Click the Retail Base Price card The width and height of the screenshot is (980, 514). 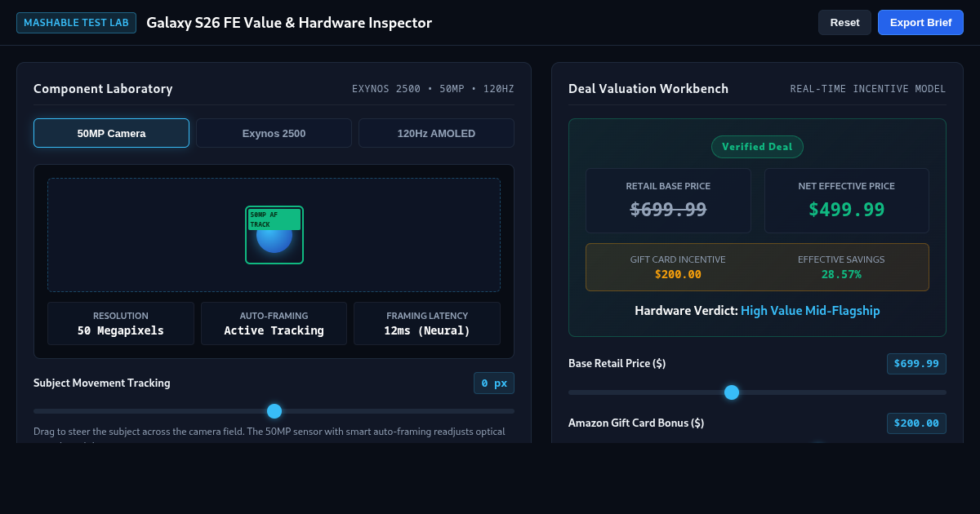coord(668,201)
